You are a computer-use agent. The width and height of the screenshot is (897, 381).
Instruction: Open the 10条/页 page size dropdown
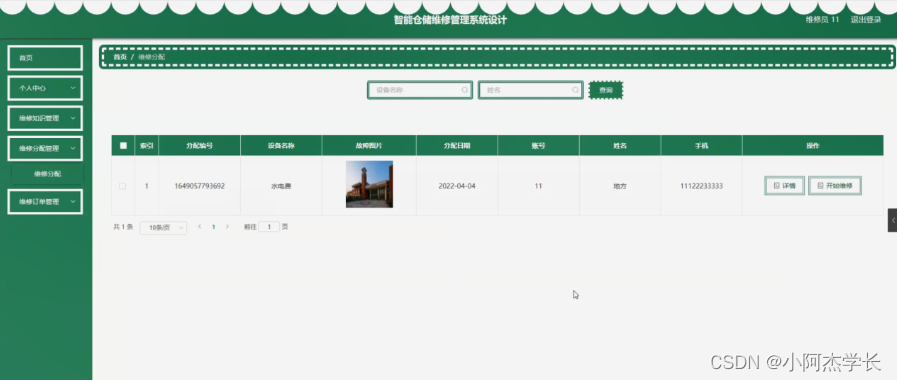coord(163,227)
